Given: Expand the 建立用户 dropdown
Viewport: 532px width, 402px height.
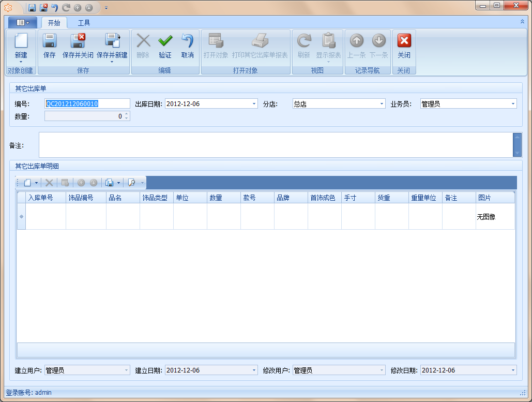Looking at the screenshot, I should [x=127, y=370].
